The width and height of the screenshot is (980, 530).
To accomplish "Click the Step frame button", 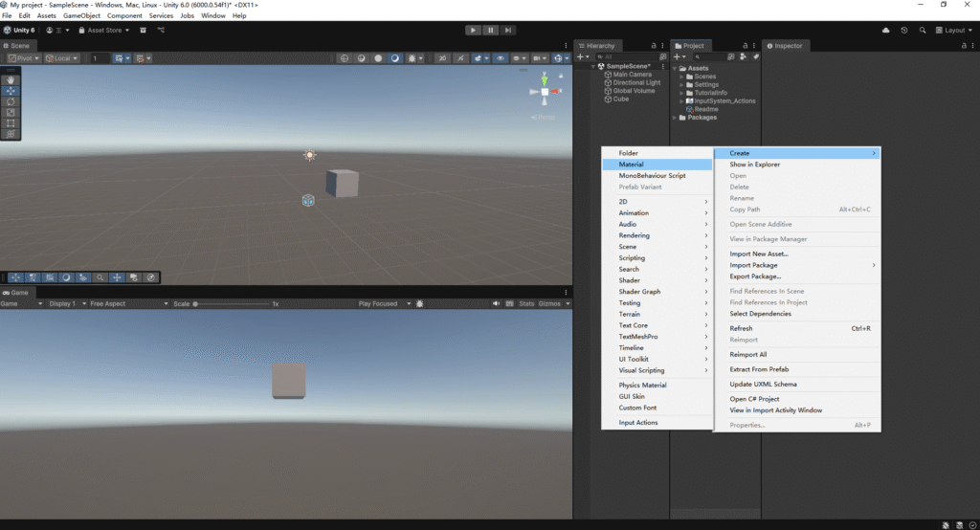I will 508,30.
